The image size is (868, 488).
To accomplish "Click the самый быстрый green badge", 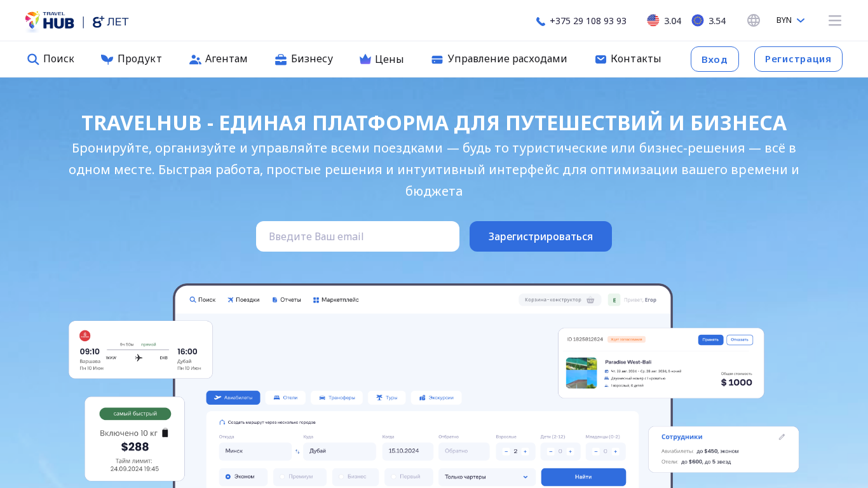I will click(x=135, y=414).
